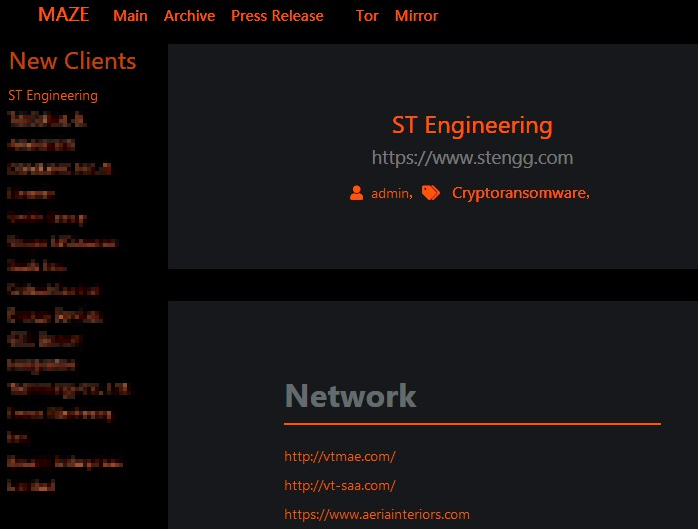Click the user icon beside admin
Viewport: 698px width, 529px height.
coord(356,193)
